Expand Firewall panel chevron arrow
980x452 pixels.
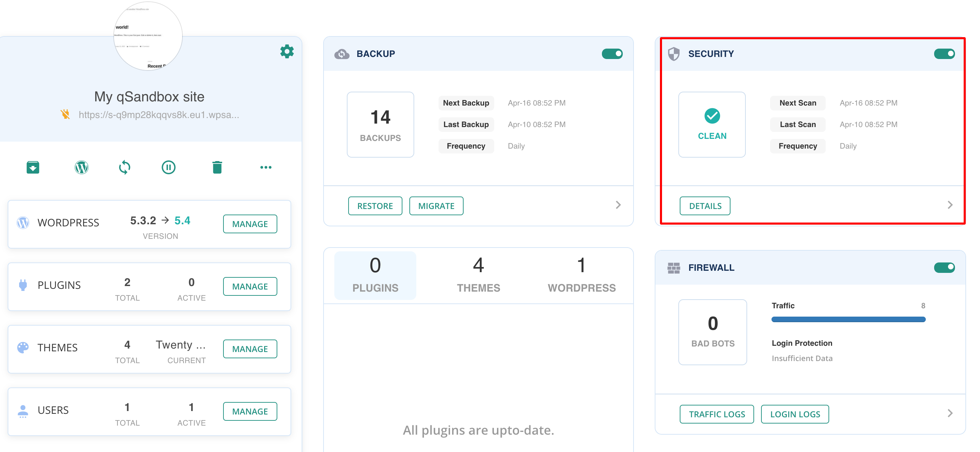pyautogui.click(x=950, y=413)
